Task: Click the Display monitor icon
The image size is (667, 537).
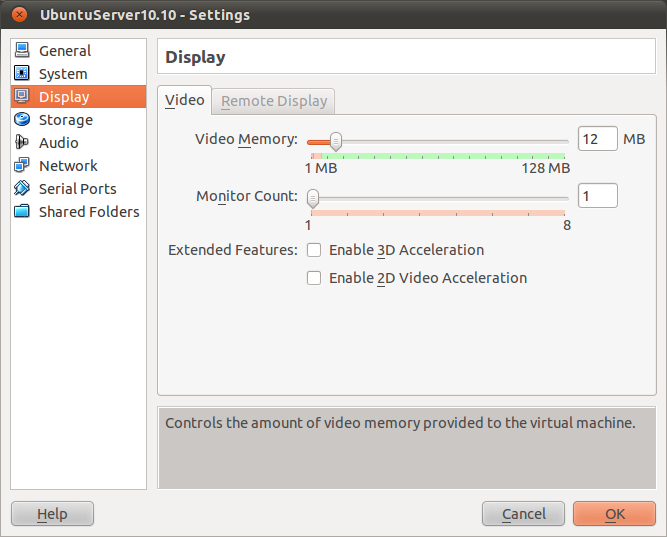Action: [22, 97]
